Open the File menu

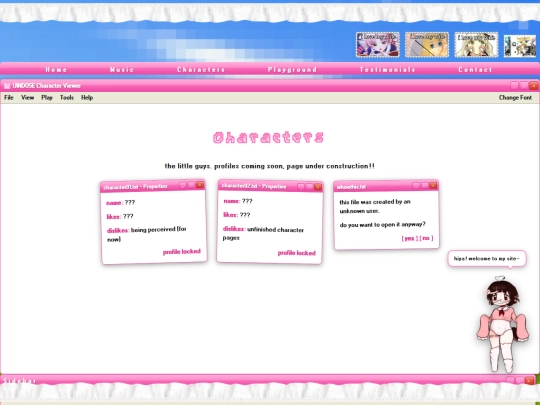coord(9,97)
